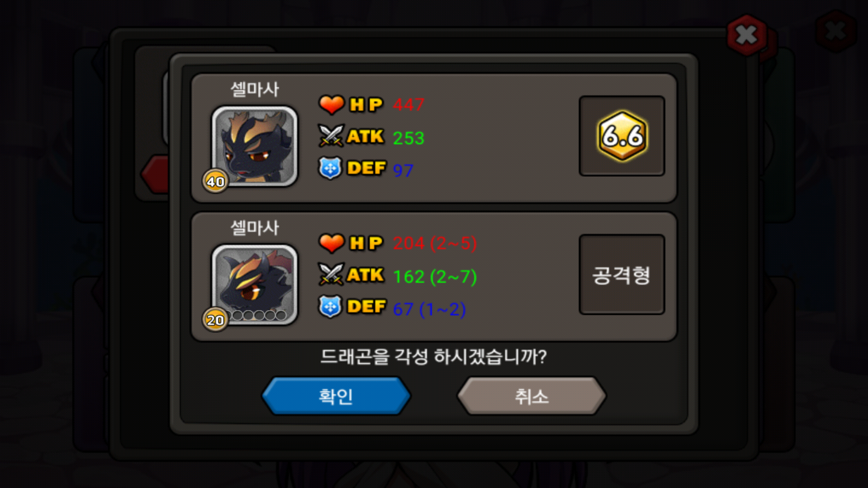Viewport: 868px width, 488px height.
Task: Click the top HP heart icon
Action: click(331, 104)
